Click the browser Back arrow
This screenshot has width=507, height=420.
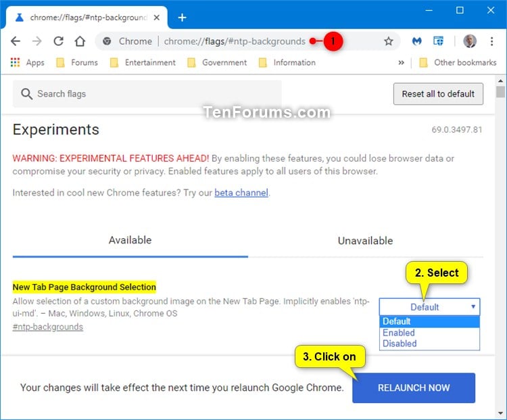coord(16,41)
